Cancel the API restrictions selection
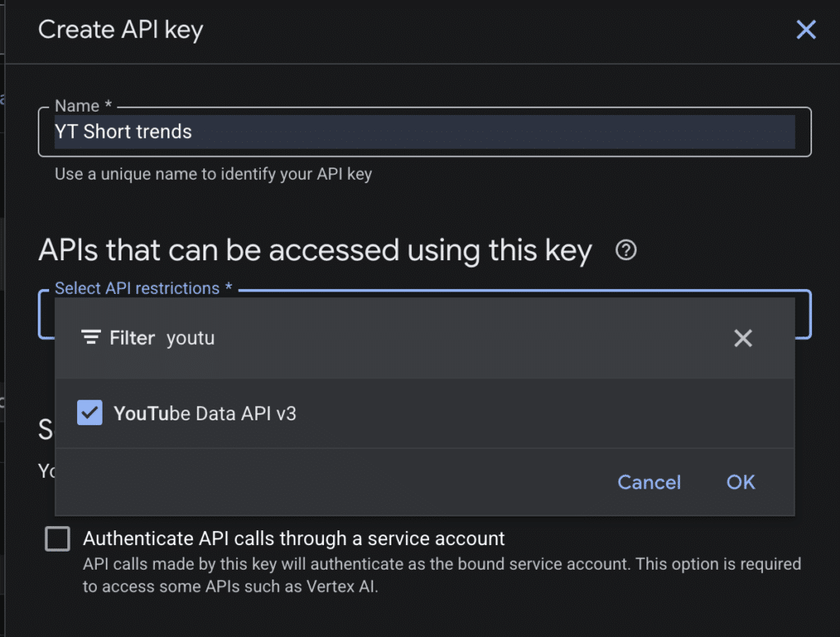The height and width of the screenshot is (637, 840). 649,482
